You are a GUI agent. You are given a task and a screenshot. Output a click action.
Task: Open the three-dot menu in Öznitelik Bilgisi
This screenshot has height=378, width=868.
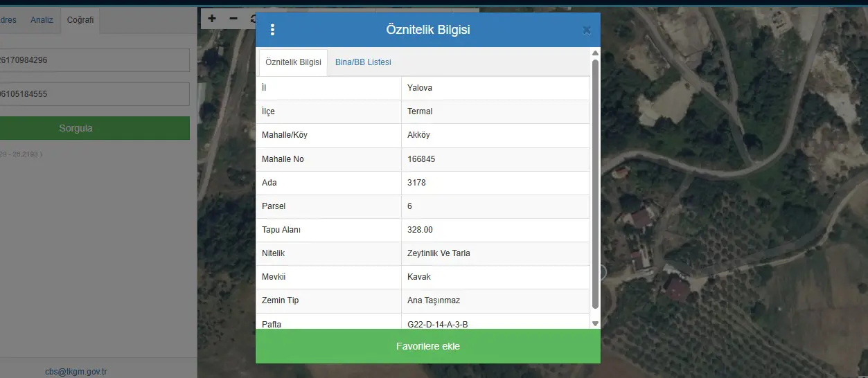click(x=272, y=30)
